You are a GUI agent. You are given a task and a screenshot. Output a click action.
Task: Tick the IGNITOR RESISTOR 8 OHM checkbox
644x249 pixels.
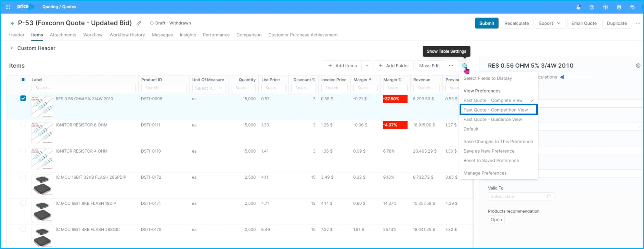pyautogui.click(x=23, y=124)
